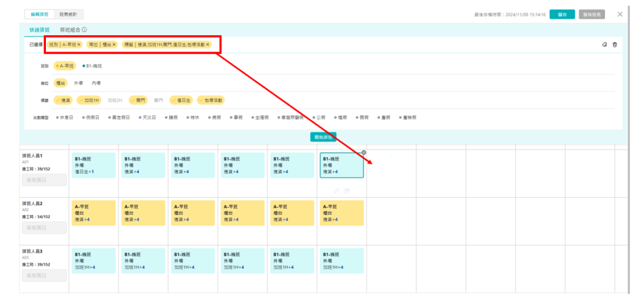
Task: Select the 休息日 attendance type
Action: (x=65, y=117)
